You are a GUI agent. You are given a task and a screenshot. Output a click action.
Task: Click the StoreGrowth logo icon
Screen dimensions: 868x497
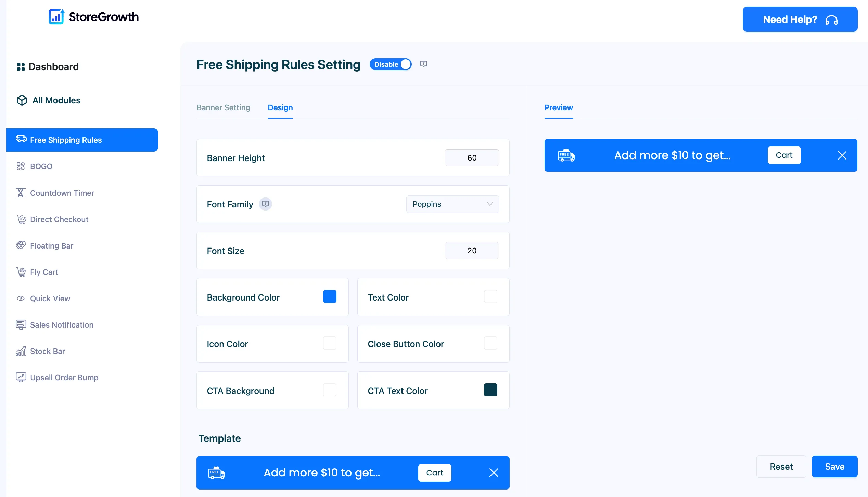pos(56,16)
